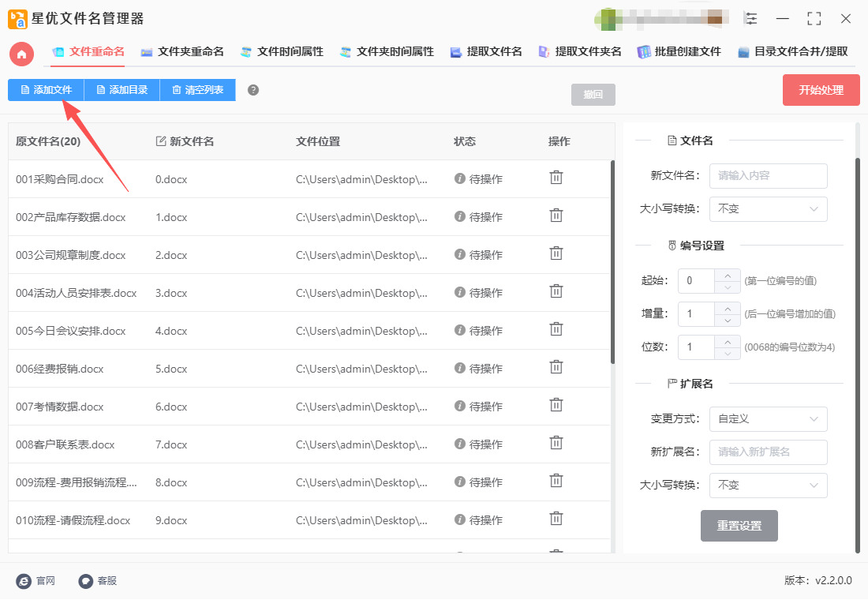Select file row 007考情数据.docx
868x600 pixels.
(x=309, y=407)
